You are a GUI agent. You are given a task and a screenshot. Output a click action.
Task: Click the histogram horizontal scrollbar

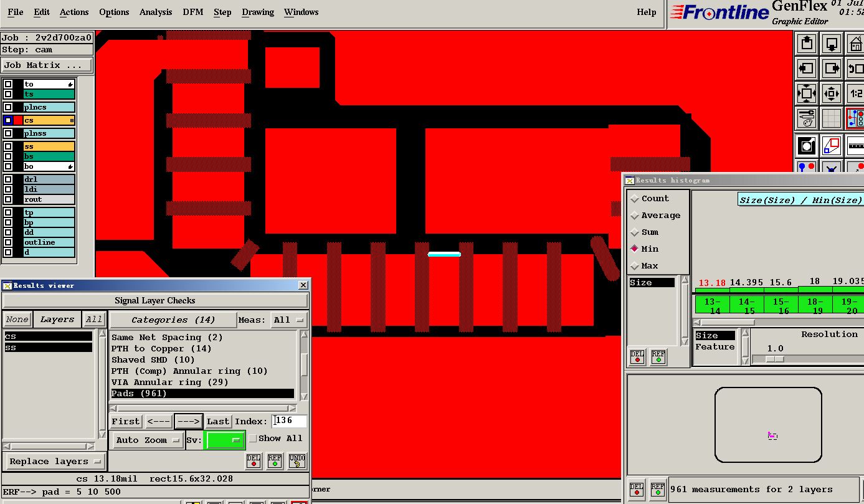[x=778, y=322]
